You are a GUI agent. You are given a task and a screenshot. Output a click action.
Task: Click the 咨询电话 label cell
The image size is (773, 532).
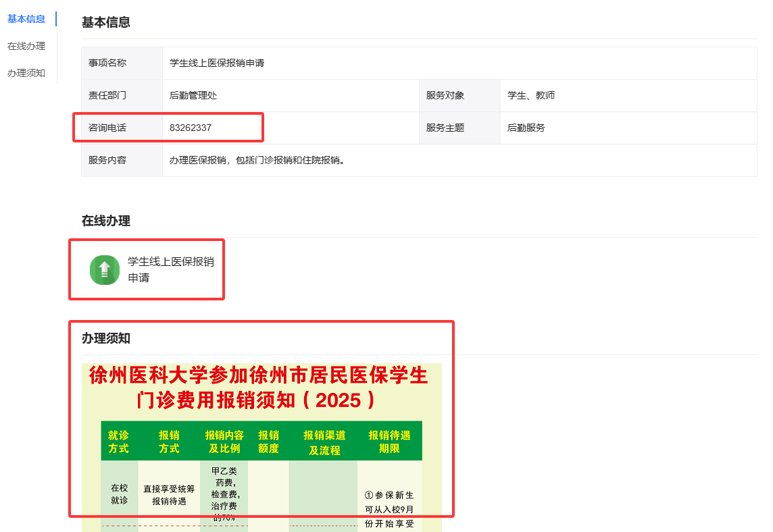[x=122, y=128]
